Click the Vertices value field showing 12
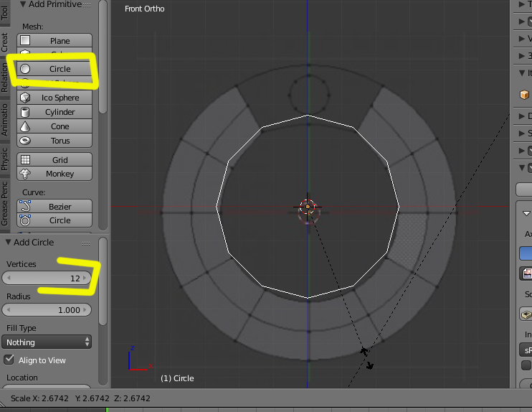 (x=47, y=278)
